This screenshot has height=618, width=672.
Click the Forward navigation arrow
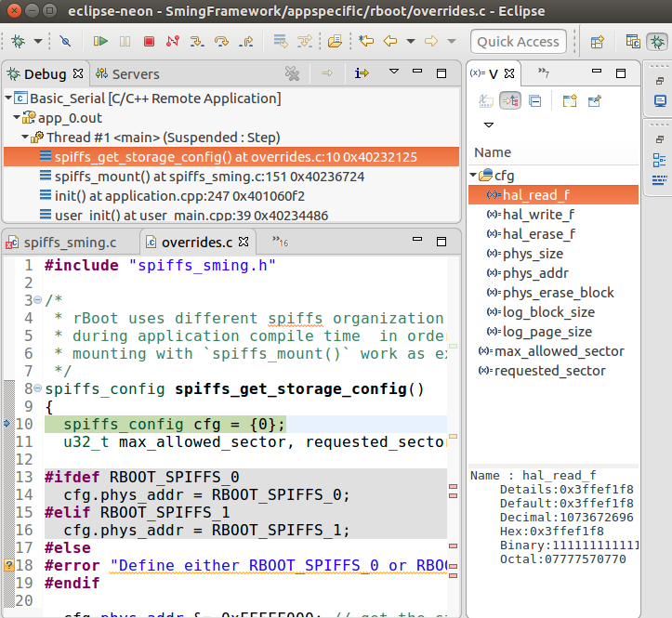point(431,41)
